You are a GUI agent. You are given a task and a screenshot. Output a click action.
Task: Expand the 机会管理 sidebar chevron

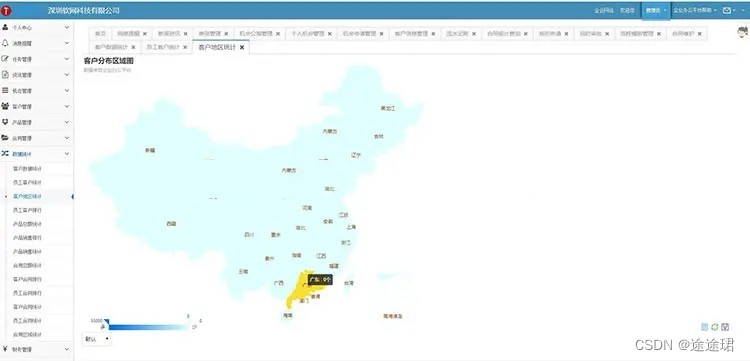(67, 90)
